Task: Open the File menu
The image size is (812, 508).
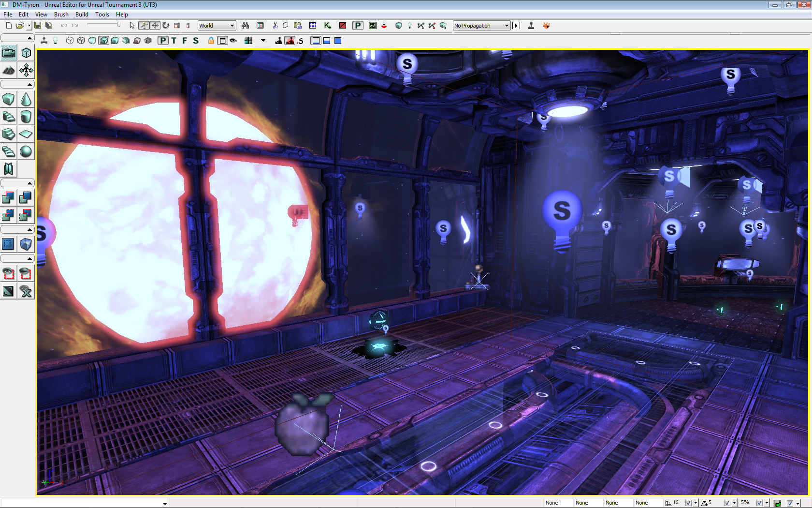Action: [x=8, y=15]
